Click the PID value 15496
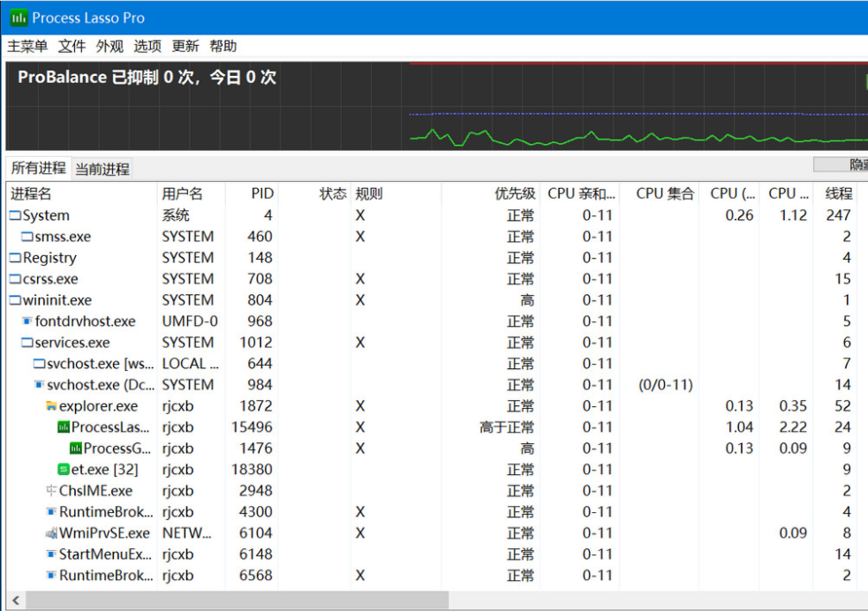Image resolution: width=868 pixels, height=611 pixels. tap(252, 427)
